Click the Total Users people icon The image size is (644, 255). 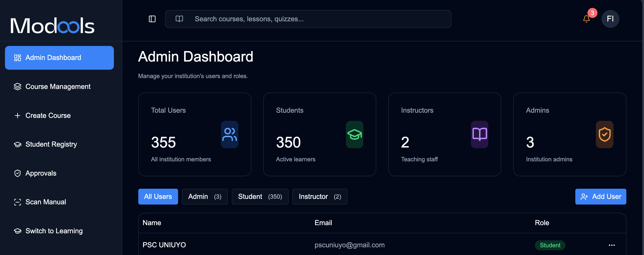pos(230,134)
